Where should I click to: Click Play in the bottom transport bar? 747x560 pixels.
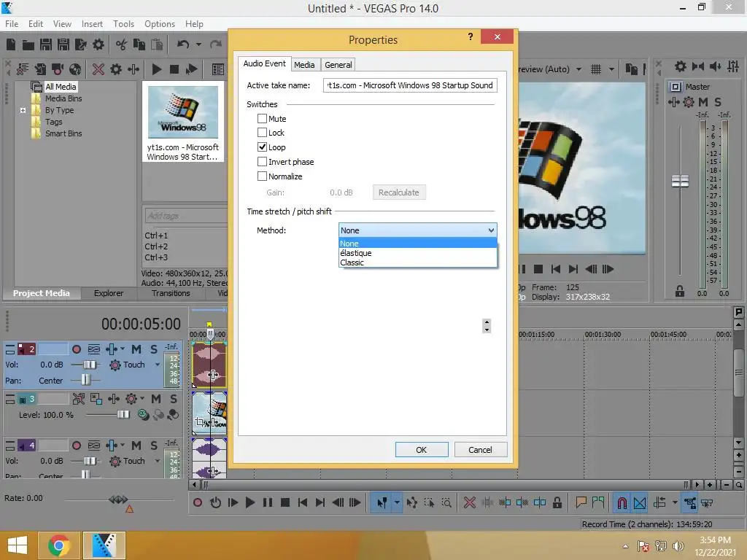249,502
